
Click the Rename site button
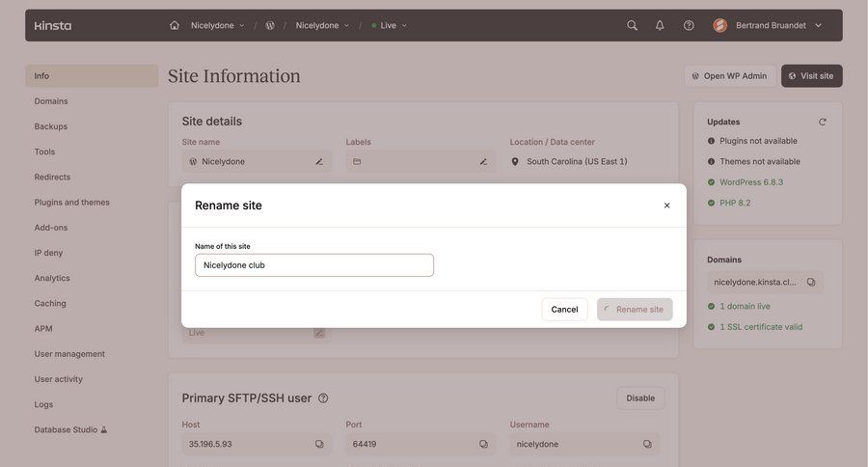[x=635, y=309]
